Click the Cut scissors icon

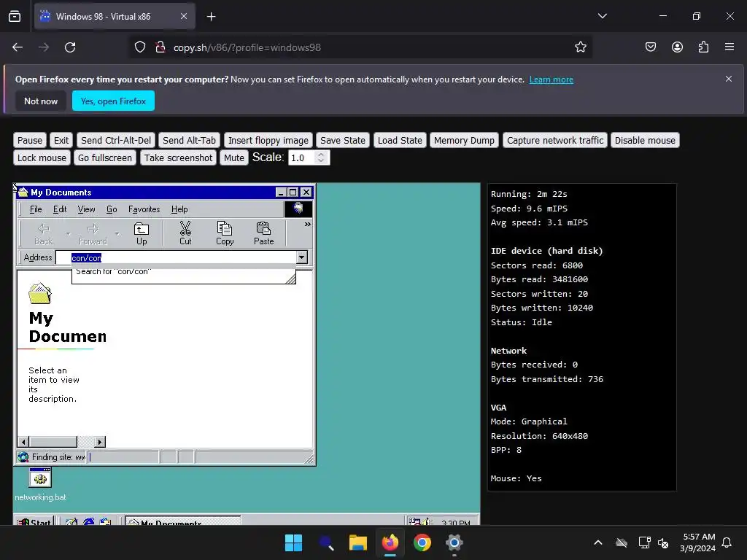pos(185,233)
